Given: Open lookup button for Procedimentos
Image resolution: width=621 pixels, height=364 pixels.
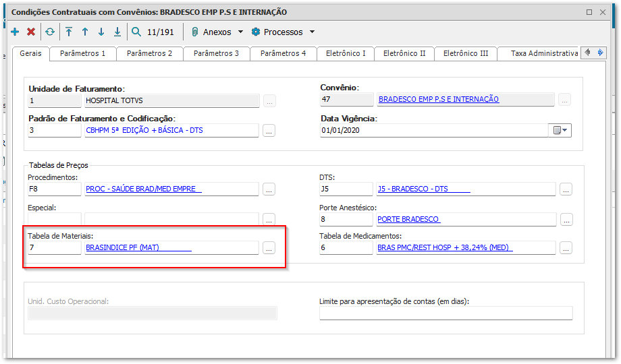Looking at the screenshot, I should pyautogui.click(x=269, y=189).
